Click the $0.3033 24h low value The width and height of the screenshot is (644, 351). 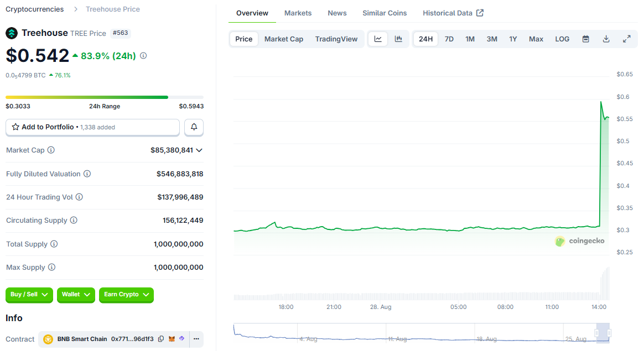(18, 106)
